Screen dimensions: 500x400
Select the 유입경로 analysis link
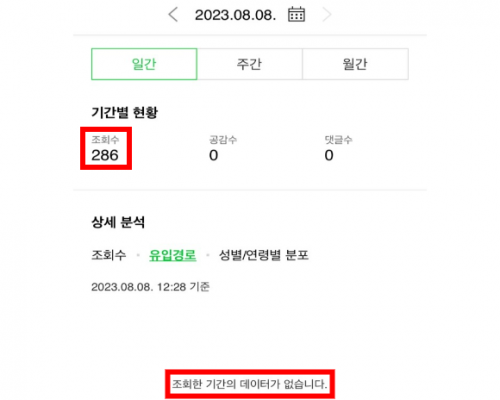point(172,255)
